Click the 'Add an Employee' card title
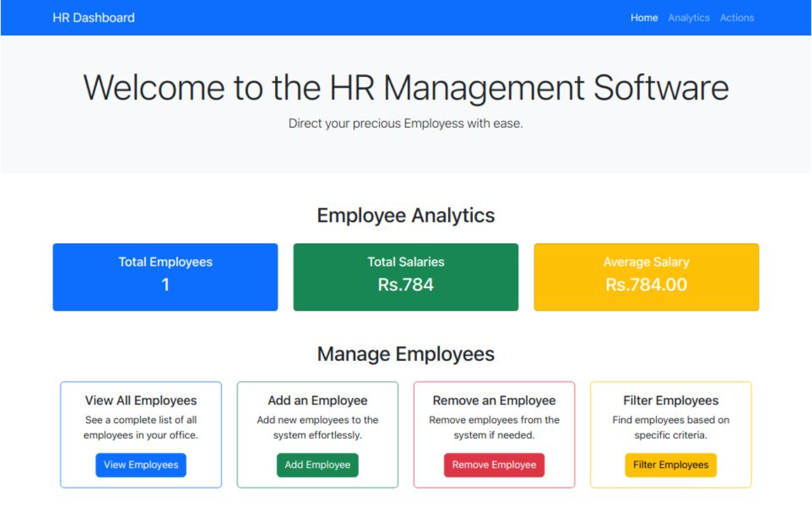Screen dimensions: 812x507 coord(317,401)
